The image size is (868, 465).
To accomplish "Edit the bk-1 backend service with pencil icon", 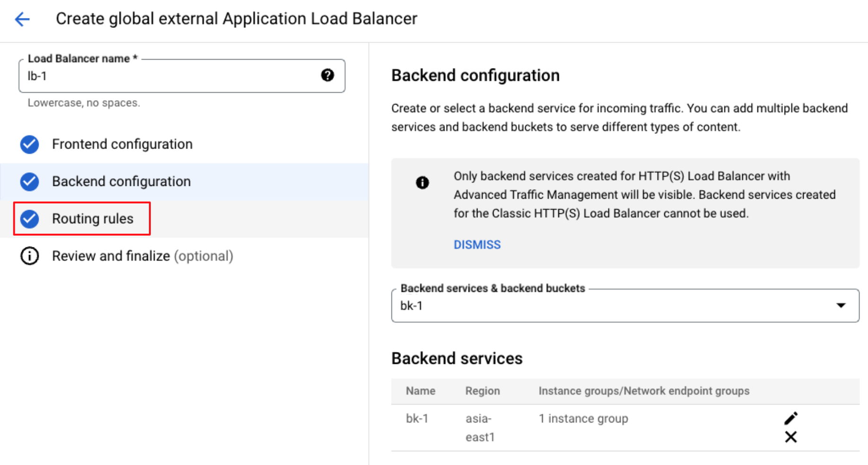I will (790, 418).
